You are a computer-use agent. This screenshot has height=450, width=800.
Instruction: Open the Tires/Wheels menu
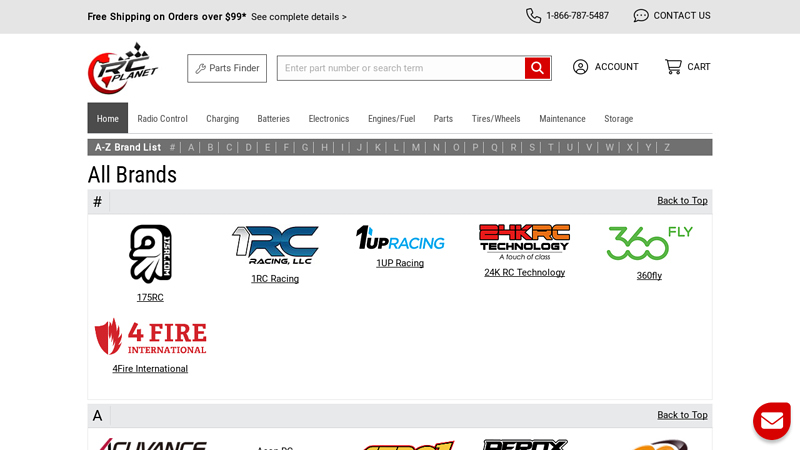[x=496, y=118]
